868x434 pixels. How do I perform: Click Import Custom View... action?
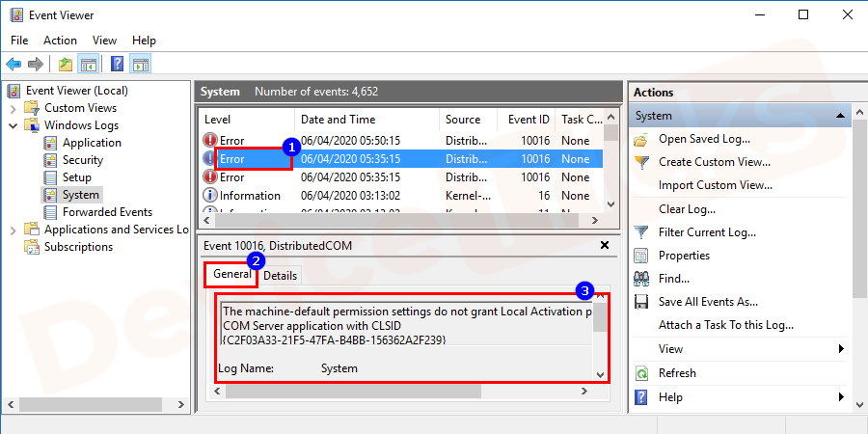(x=716, y=185)
